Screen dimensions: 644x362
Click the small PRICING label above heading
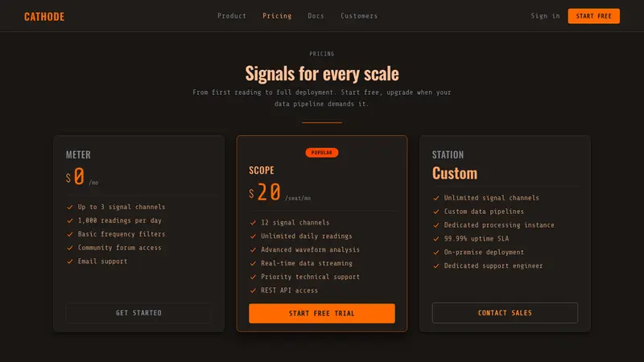[321, 54]
